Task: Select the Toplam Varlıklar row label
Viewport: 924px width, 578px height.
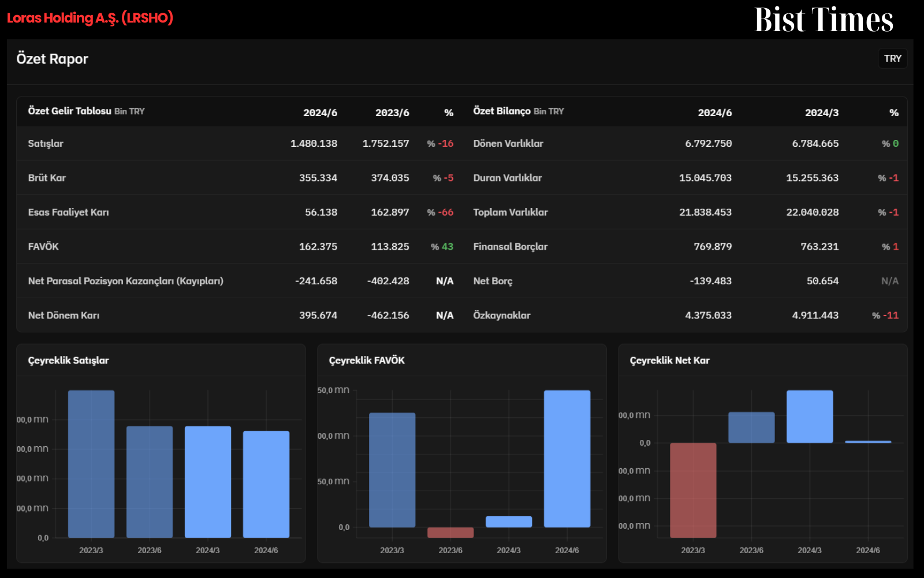Action: [x=511, y=212]
